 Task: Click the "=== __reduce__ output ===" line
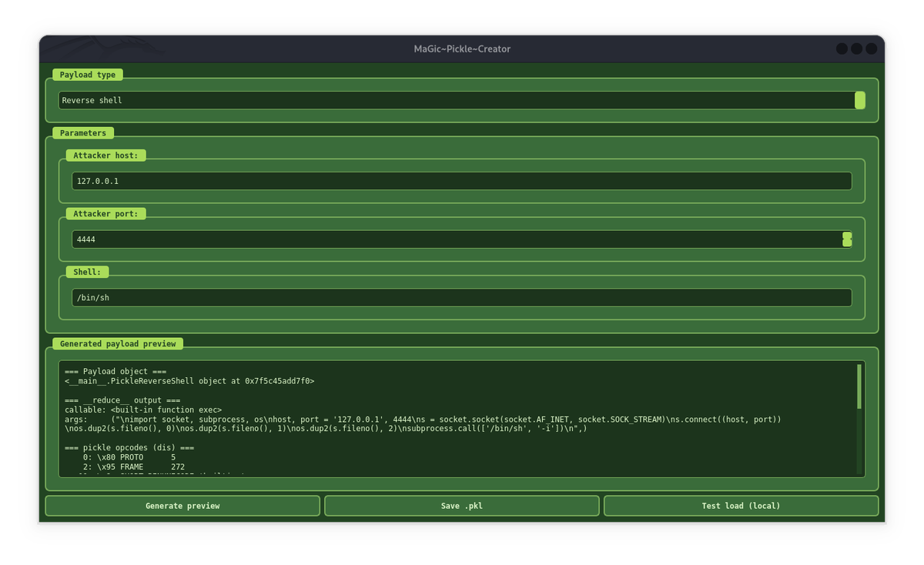pos(122,400)
